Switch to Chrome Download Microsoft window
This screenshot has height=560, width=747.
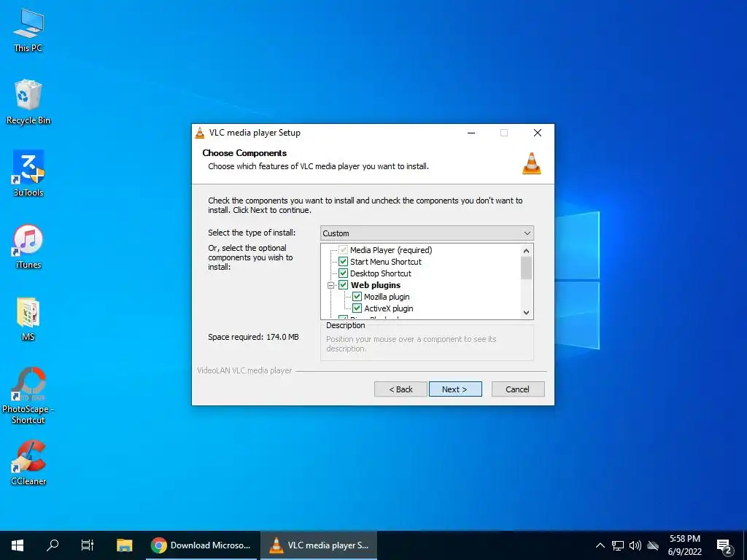tap(201, 545)
